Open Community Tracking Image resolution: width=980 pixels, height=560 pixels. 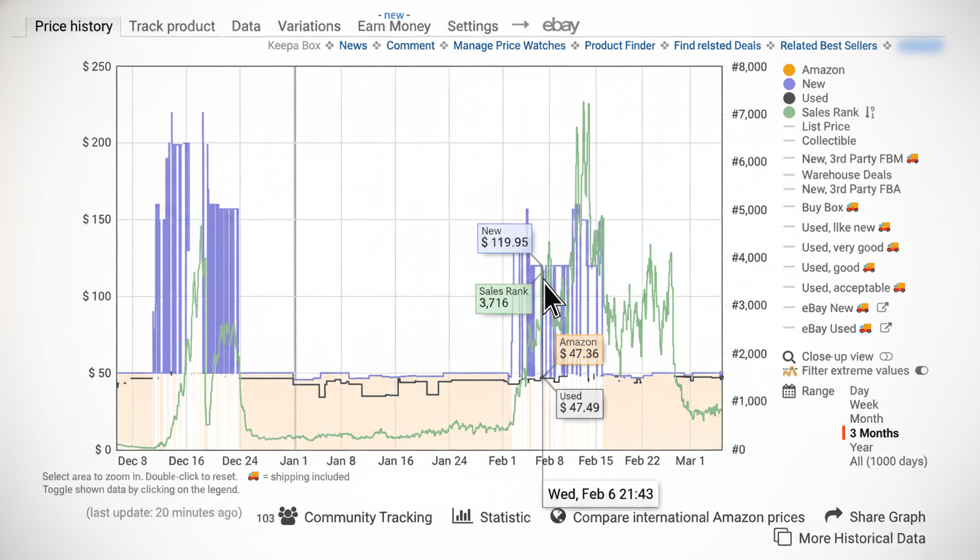pyautogui.click(x=367, y=517)
